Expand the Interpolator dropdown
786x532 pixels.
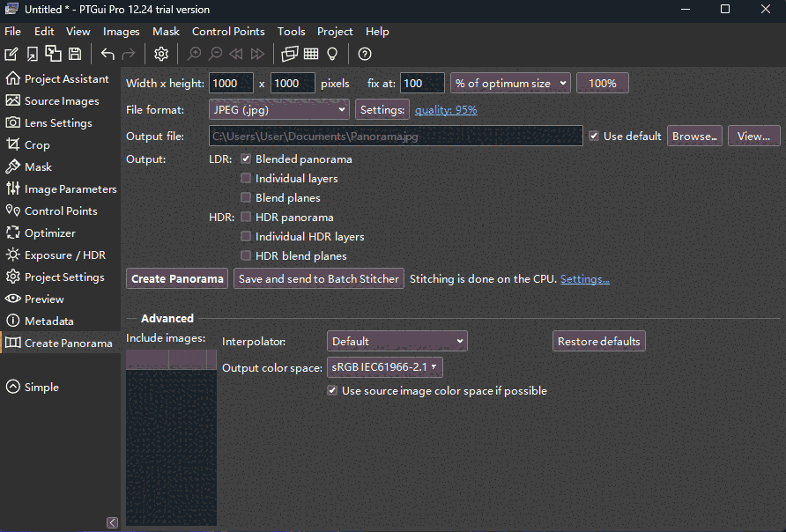[397, 341]
